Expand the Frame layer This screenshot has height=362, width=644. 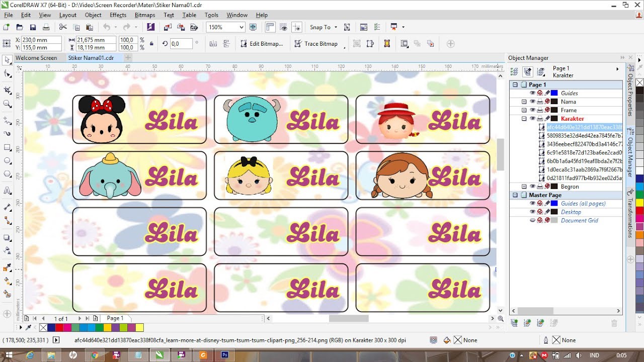[x=524, y=110]
